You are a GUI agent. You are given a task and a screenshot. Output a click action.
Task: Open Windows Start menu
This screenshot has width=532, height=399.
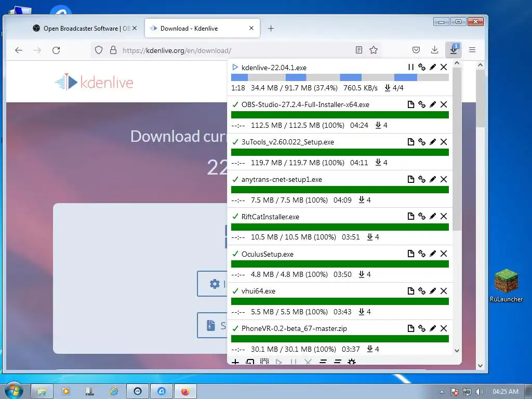click(x=14, y=391)
